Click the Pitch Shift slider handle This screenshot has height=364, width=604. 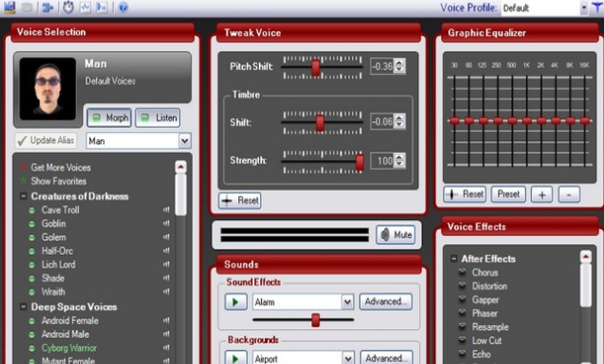click(x=315, y=68)
